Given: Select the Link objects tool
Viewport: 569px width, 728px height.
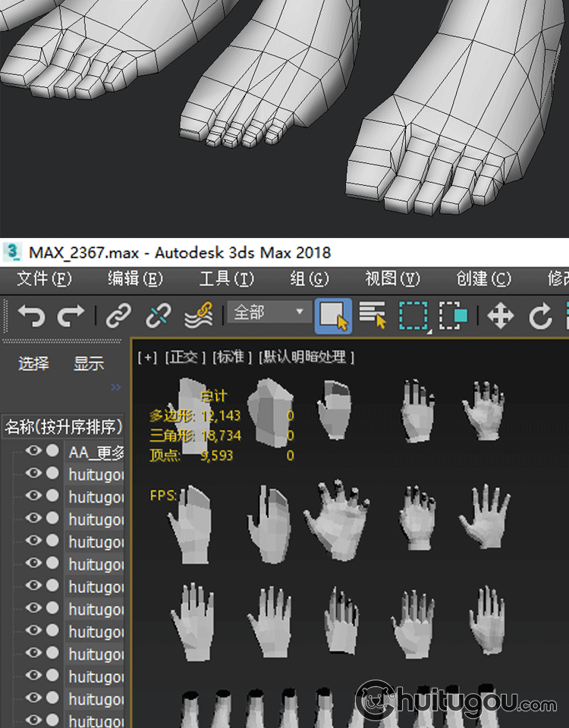Looking at the screenshot, I should pos(118,315).
